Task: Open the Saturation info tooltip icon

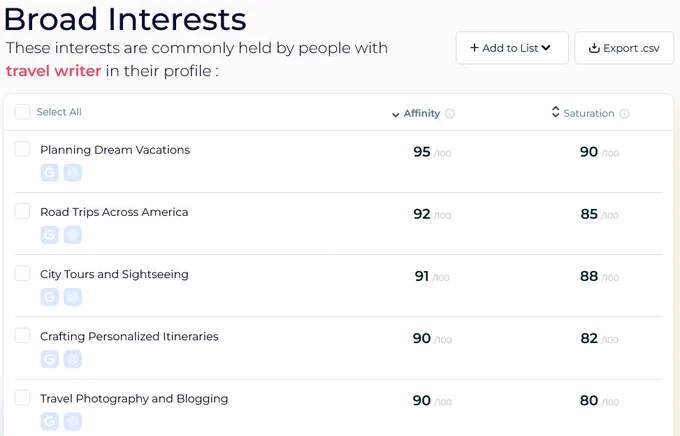Action: point(624,114)
